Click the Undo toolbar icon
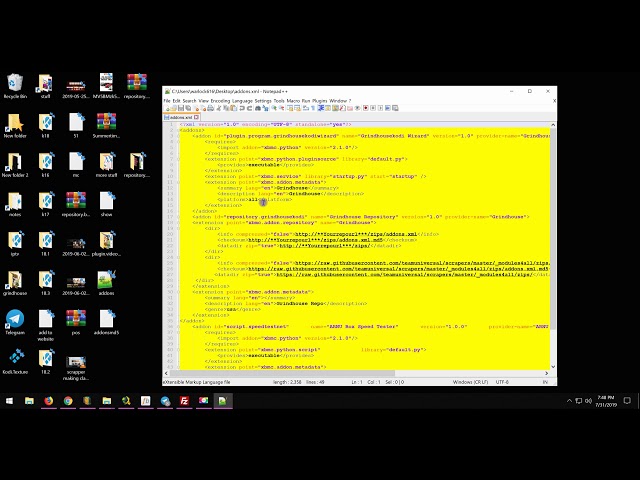 tap(242, 108)
